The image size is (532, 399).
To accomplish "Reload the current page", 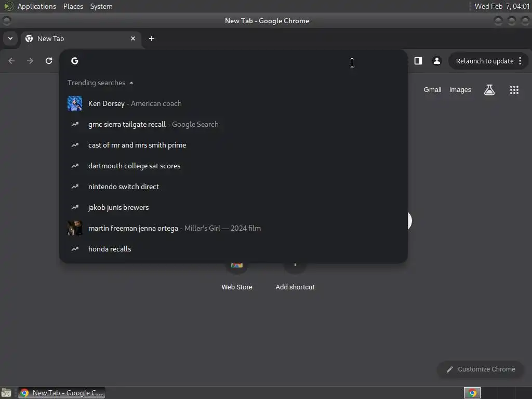I will [x=49, y=61].
